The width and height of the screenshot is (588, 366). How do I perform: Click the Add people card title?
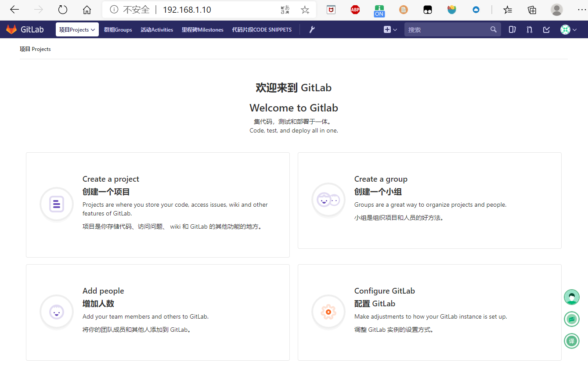click(x=103, y=291)
